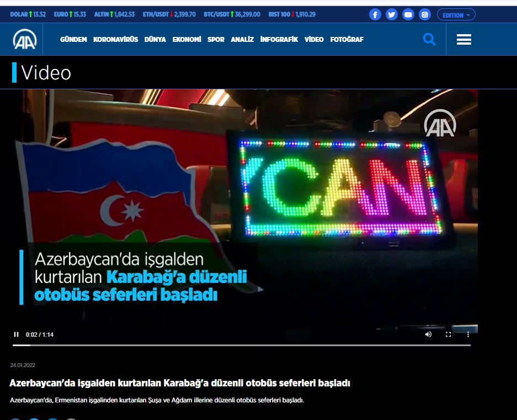Open the Twitter social icon
Image resolution: width=517 pixels, height=420 pixels.
(392, 14)
